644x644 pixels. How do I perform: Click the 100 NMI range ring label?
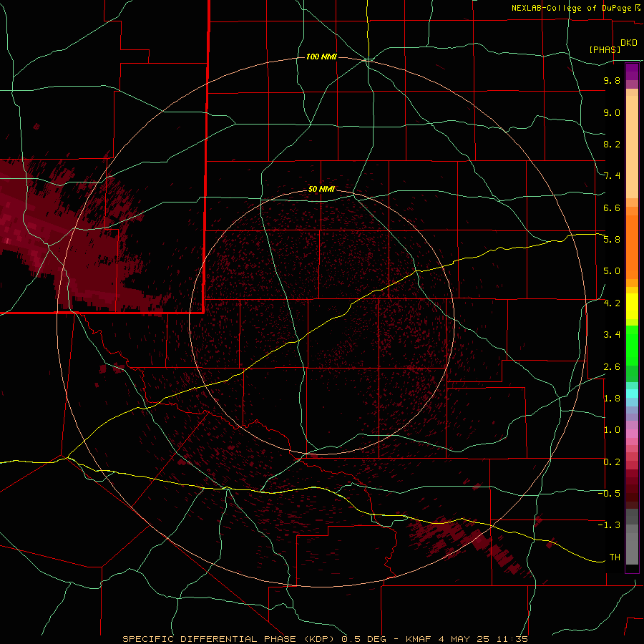321,57
